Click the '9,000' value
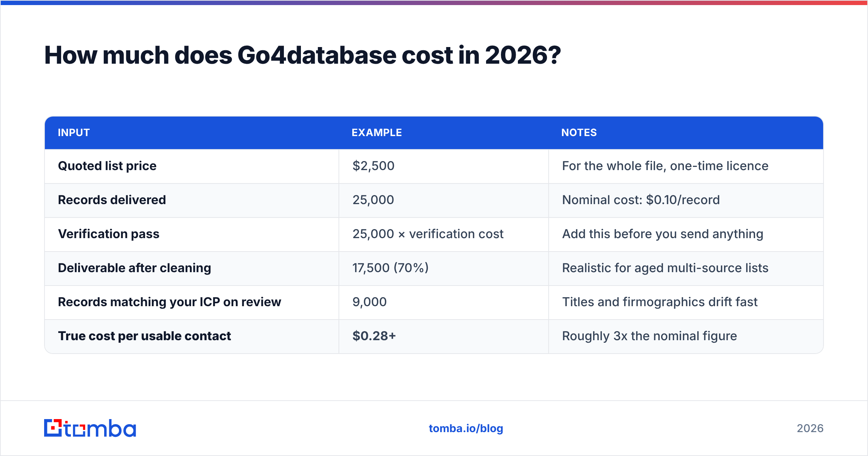The height and width of the screenshot is (456, 868). [x=370, y=302]
